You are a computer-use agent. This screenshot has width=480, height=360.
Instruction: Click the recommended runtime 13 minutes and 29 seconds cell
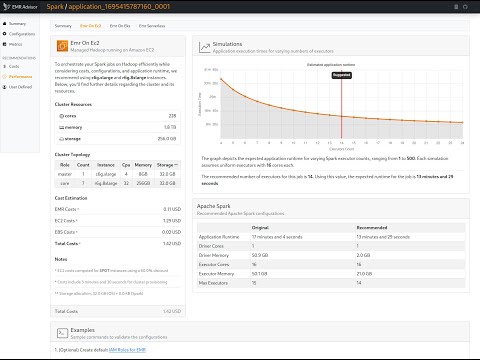[x=383, y=237]
